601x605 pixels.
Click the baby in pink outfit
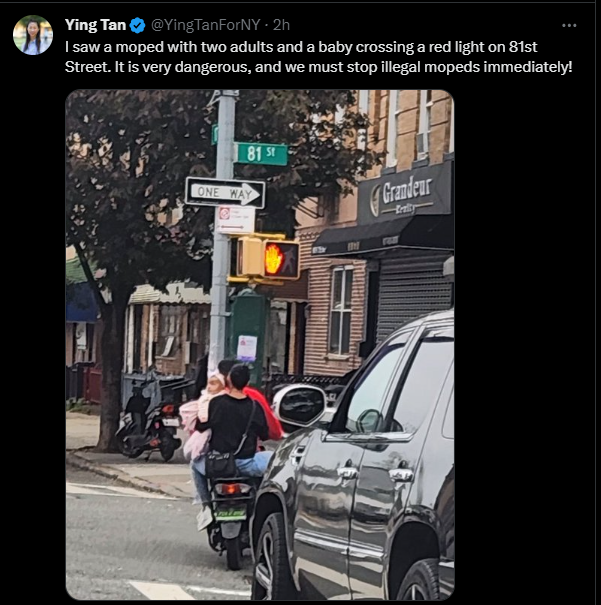coord(204,415)
